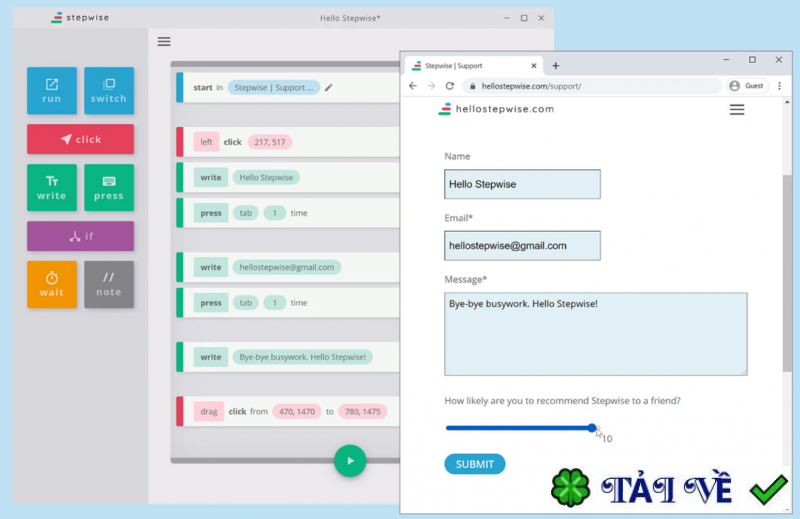The height and width of the screenshot is (519, 800).
Task: Reload the hellostepwise support page
Action: pos(449,86)
